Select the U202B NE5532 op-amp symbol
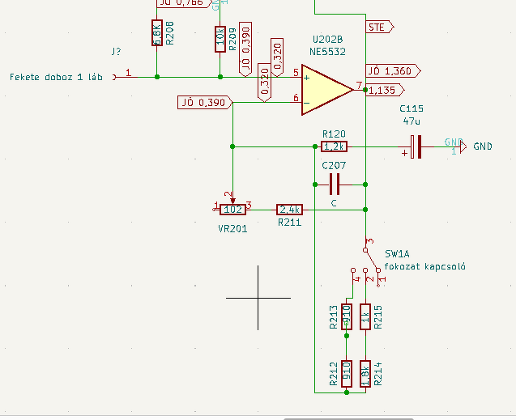This screenshot has height=420, width=516. [x=326, y=90]
